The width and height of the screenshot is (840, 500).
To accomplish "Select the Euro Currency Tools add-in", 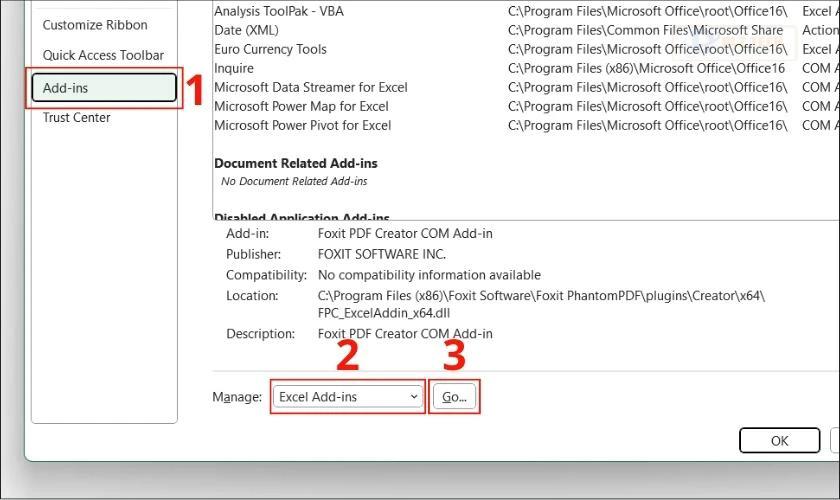I will [526, 49].
